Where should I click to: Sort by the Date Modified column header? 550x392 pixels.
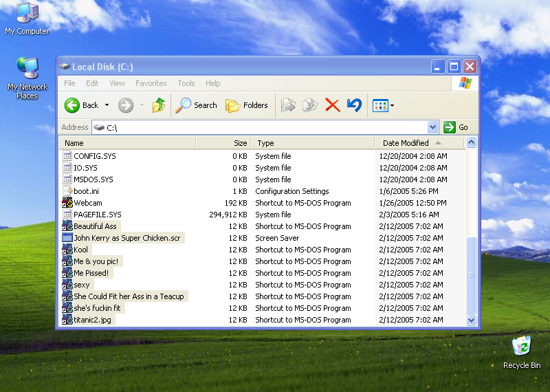point(419,143)
